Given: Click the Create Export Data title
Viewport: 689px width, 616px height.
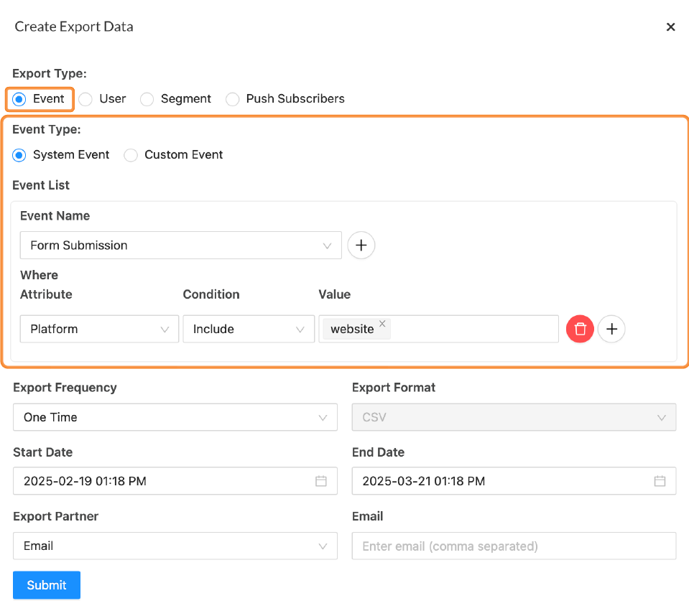Looking at the screenshot, I should (74, 27).
